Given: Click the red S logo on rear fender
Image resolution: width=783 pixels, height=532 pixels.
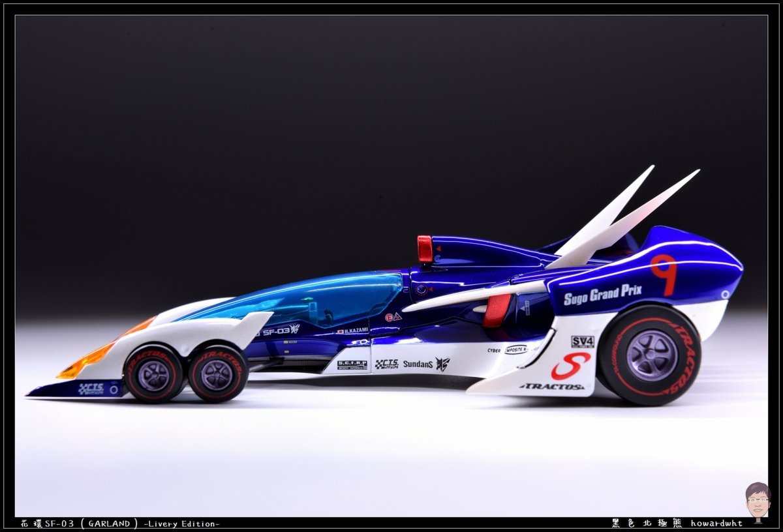Looking at the screenshot, I should (x=570, y=365).
